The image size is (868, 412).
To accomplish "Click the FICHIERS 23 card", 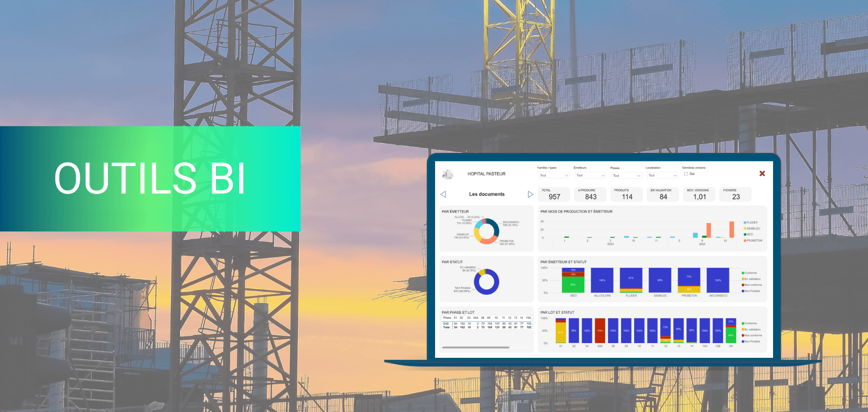I will pyautogui.click(x=736, y=195).
